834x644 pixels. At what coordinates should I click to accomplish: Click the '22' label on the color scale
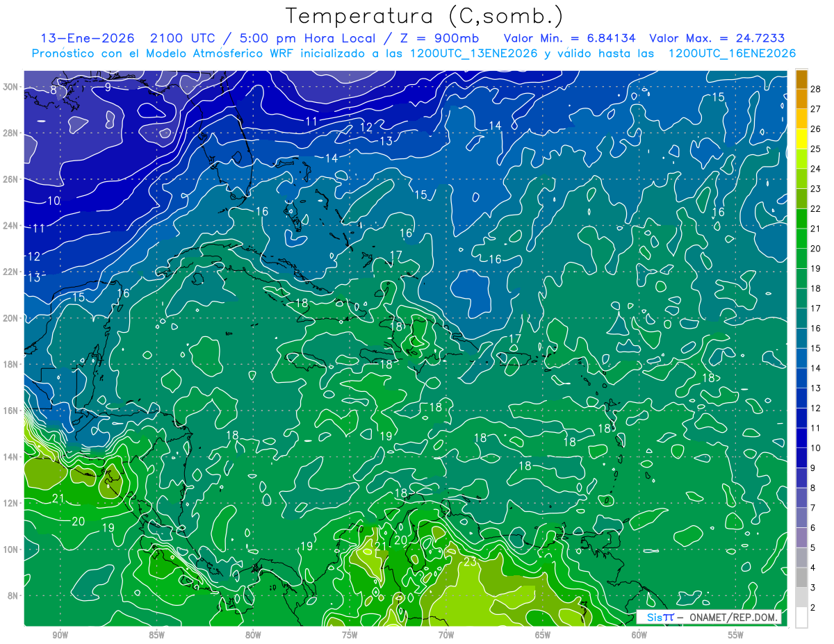[816, 208]
